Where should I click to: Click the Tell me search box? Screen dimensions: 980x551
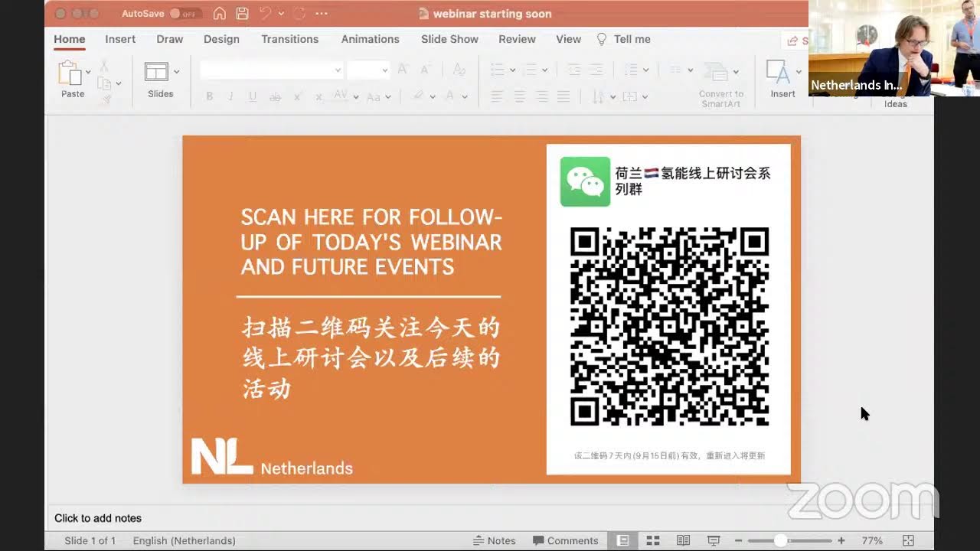[624, 39]
